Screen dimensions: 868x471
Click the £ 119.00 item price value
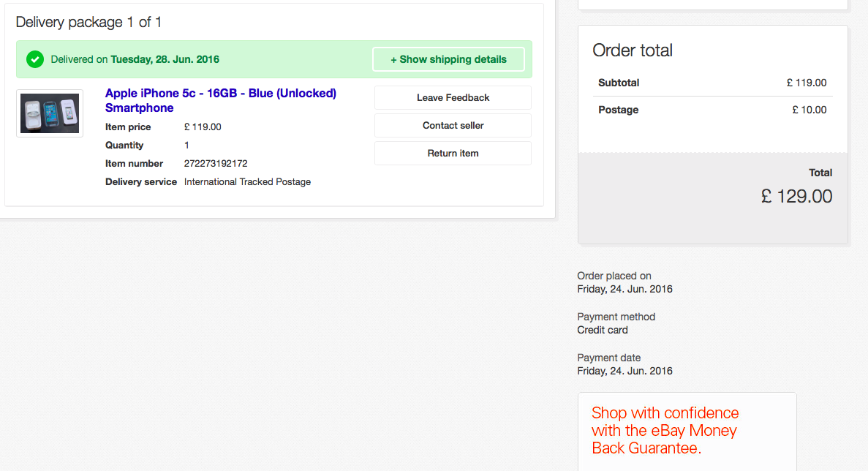coord(203,127)
